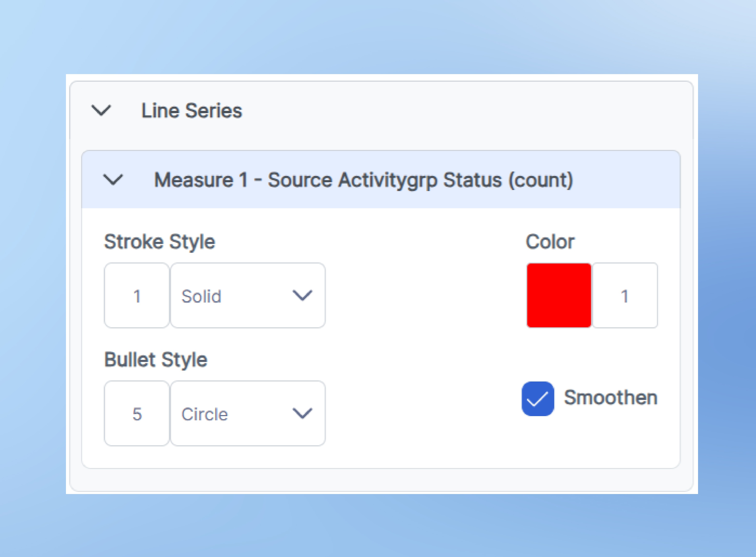Click the stroke width input field
The image size is (756, 557).
point(136,296)
